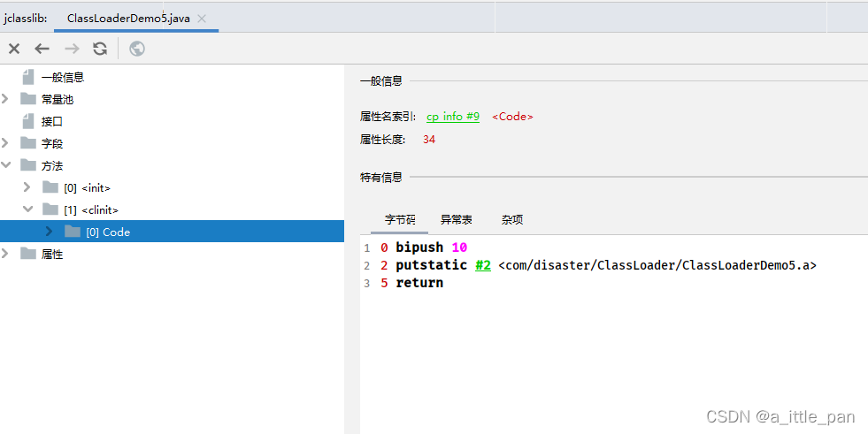Click the bipush instruction text
This screenshot has height=434, width=868.
(419, 247)
